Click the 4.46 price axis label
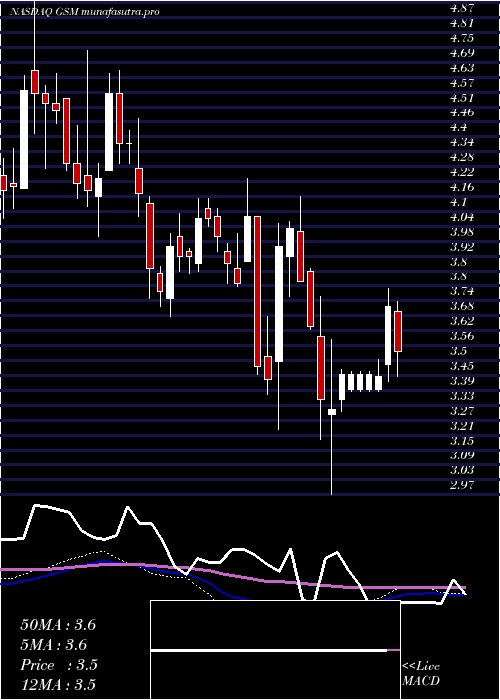 pos(462,112)
